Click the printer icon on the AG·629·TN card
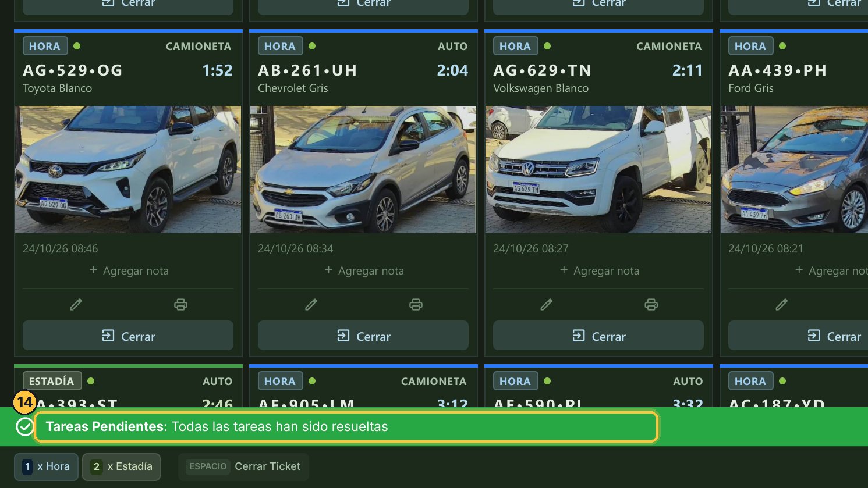Image resolution: width=868 pixels, height=488 pixels. pyautogui.click(x=651, y=304)
